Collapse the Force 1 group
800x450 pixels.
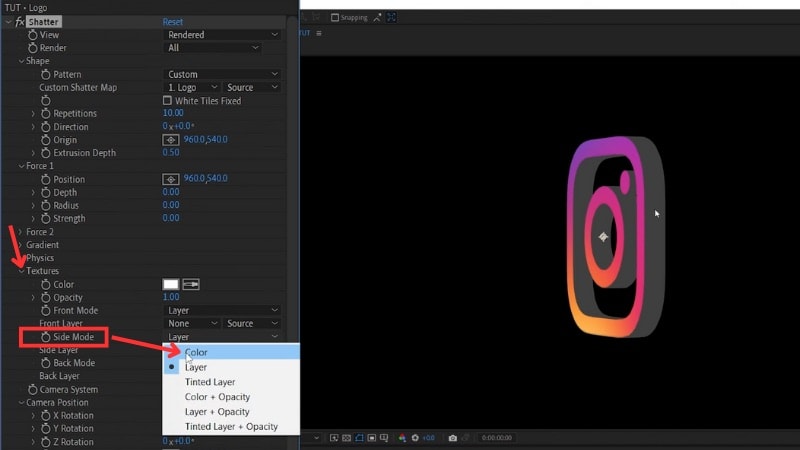21,166
